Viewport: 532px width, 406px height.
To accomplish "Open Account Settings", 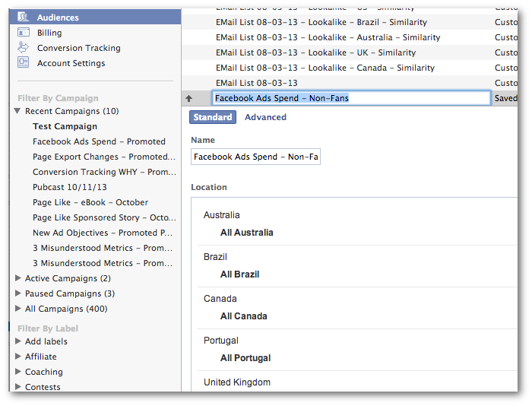I will coord(71,63).
